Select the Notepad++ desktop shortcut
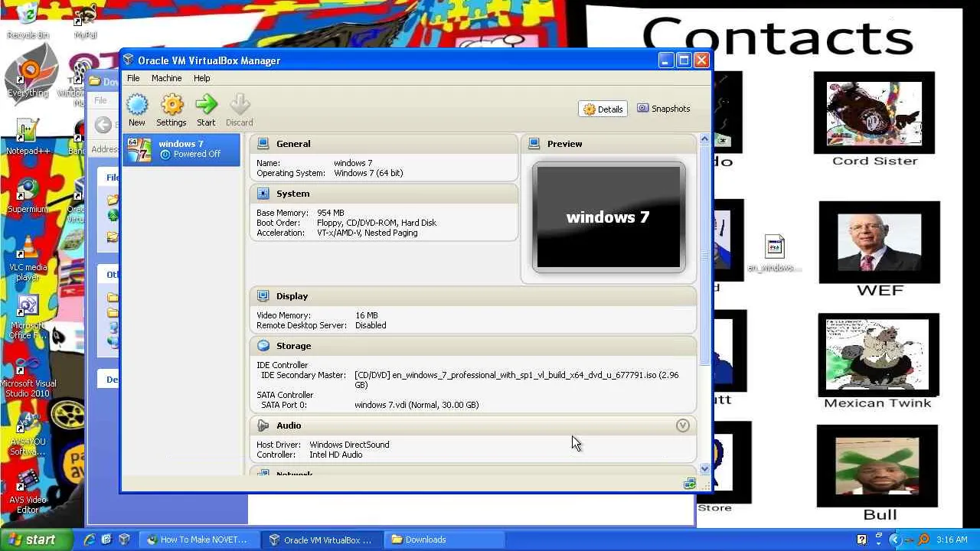This screenshot has width=980, height=551. pos(28,136)
